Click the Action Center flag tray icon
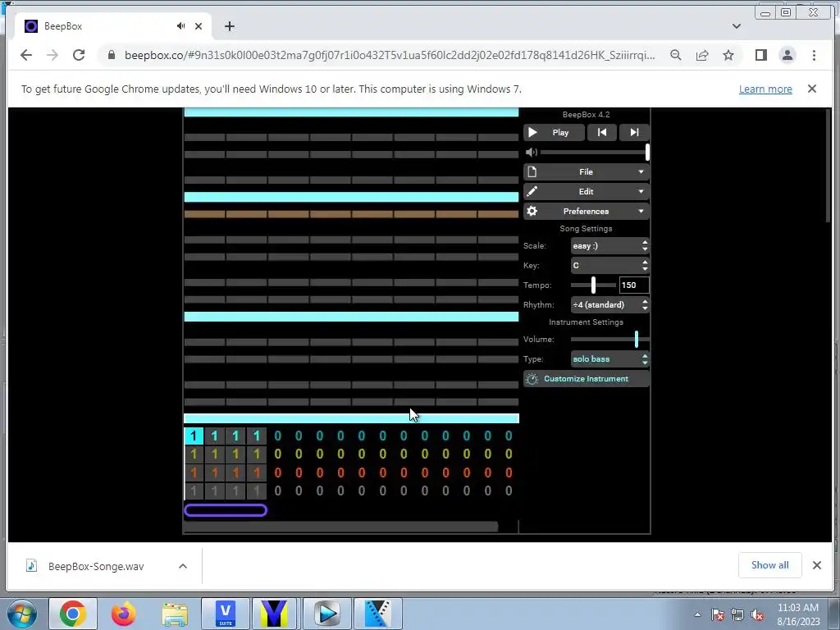 pyautogui.click(x=718, y=614)
